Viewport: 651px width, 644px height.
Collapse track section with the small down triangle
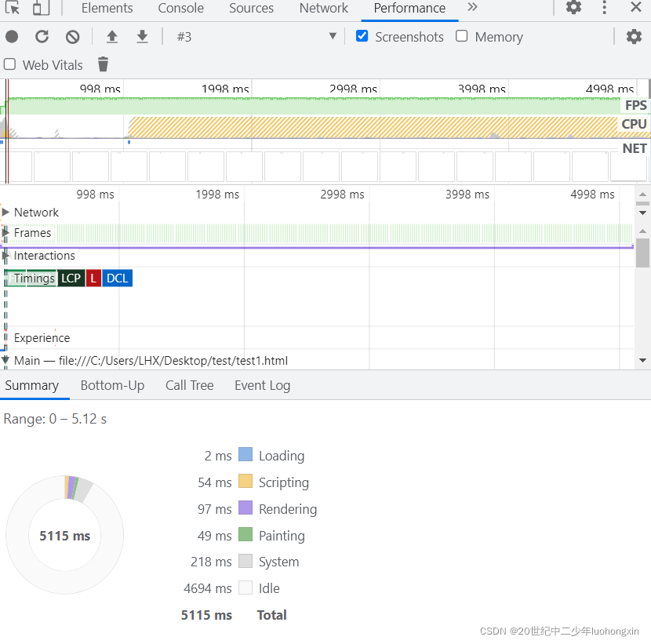[x=642, y=213]
